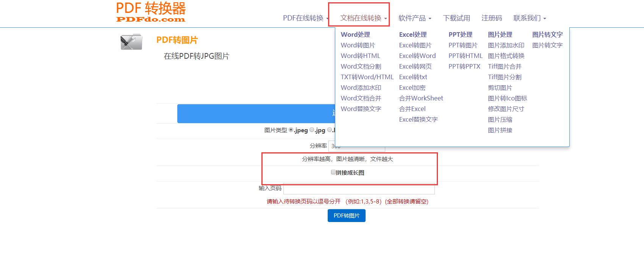The height and width of the screenshot is (280, 644).
Task: Click the Tiff图片合并 link
Action: (x=505, y=66)
